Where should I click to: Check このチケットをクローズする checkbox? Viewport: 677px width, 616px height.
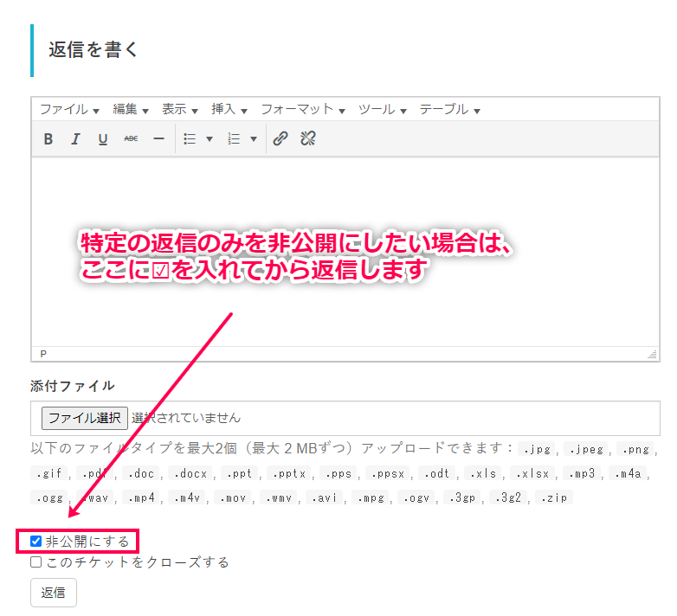coord(35,562)
